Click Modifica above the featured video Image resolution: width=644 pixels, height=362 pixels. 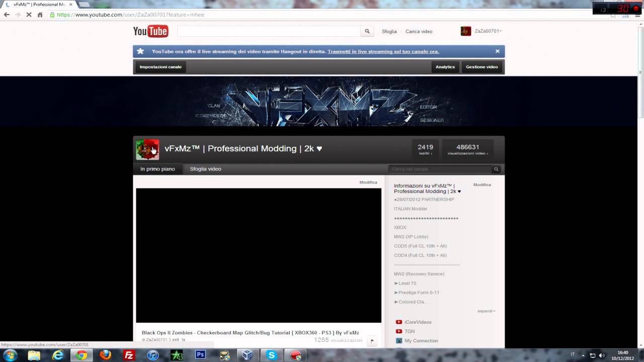click(368, 183)
